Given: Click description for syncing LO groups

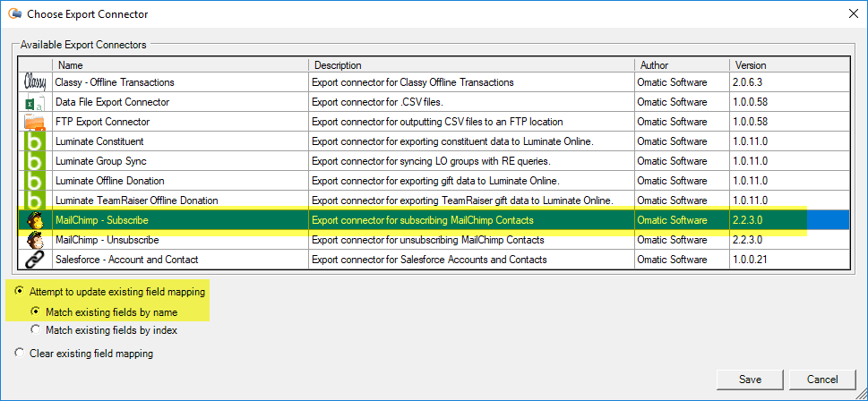Looking at the screenshot, I should (431, 161).
